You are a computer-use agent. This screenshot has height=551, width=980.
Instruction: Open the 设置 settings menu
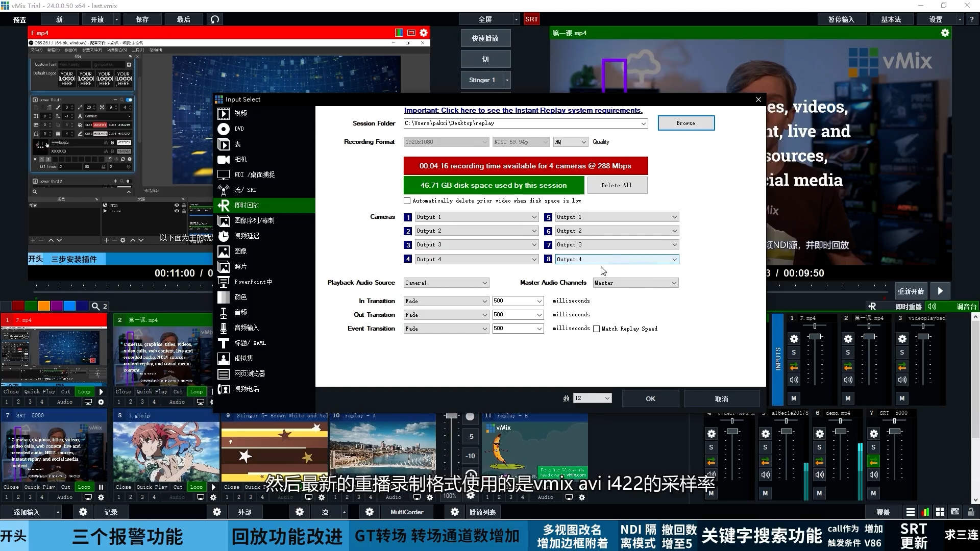(937, 19)
